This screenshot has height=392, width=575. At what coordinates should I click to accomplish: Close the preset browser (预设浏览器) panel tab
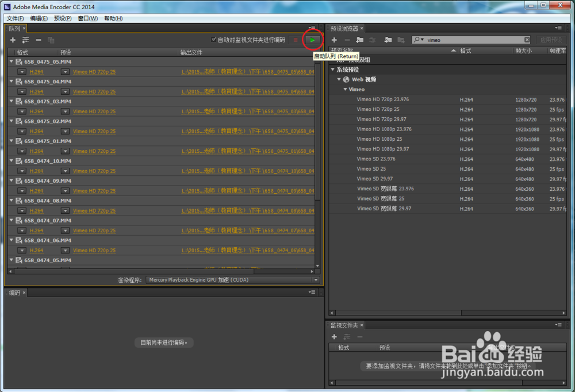coord(362,28)
